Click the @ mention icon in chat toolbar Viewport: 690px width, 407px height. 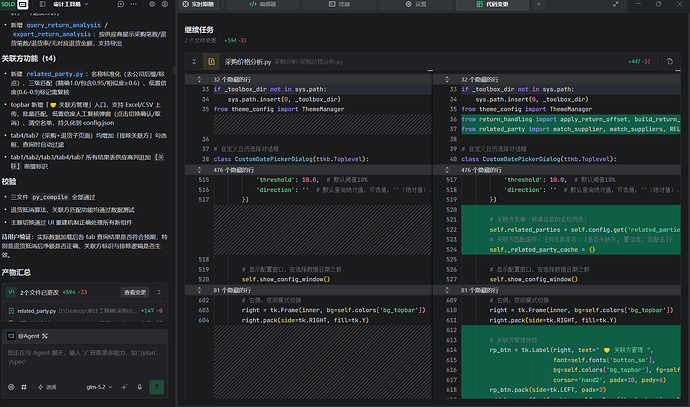[x=11, y=387]
